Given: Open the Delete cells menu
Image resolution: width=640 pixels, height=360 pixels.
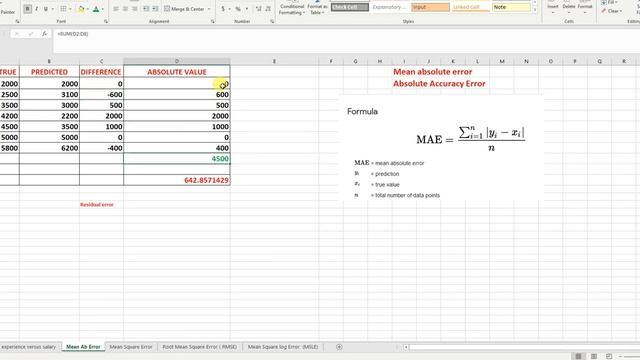Looking at the screenshot, I should click(569, 8).
